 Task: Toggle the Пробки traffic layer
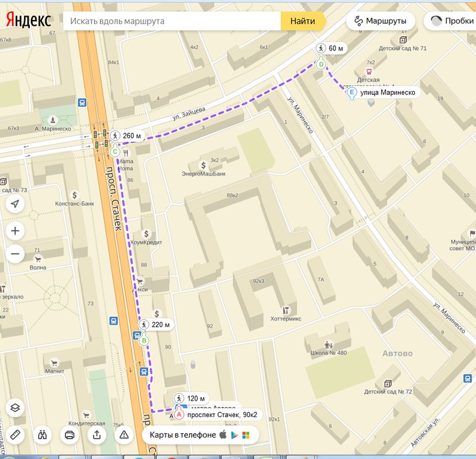coord(452,21)
